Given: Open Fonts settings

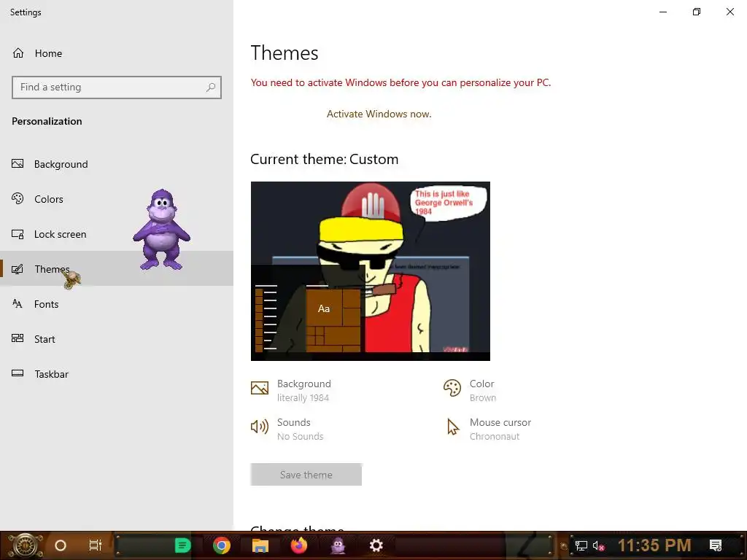Looking at the screenshot, I should [117, 304].
